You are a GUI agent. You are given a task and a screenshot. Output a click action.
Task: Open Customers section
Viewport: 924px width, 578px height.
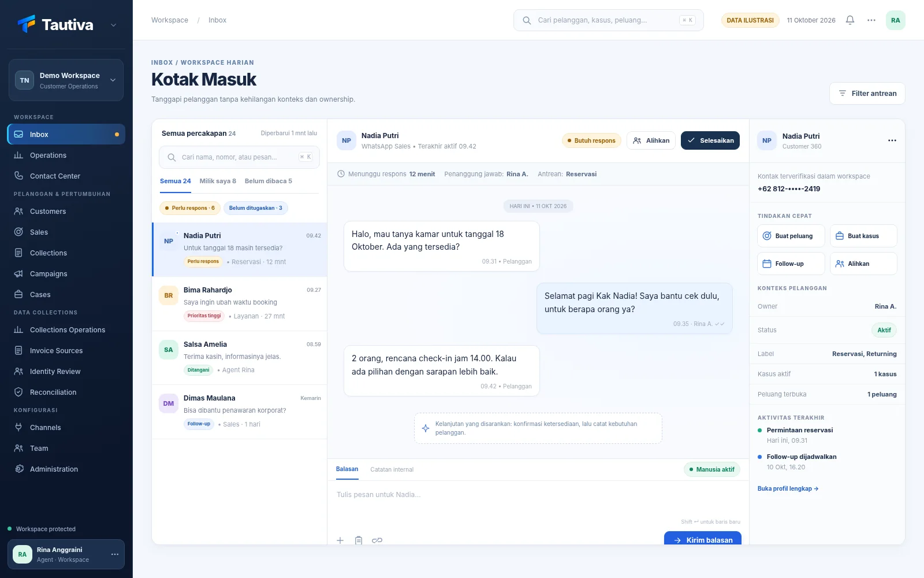66,211
